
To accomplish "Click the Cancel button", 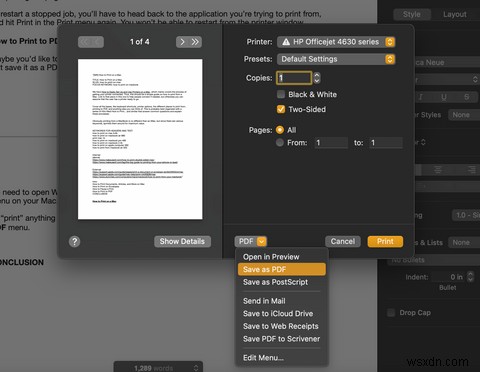I will 343,241.
